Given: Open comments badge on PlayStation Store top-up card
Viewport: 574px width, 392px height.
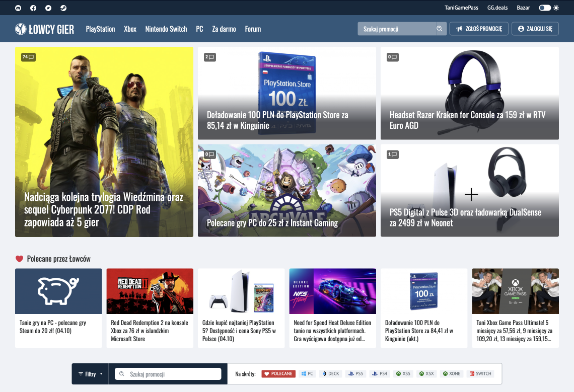Looking at the screenshot, I should pyautogui.click(x=210, y=57).
